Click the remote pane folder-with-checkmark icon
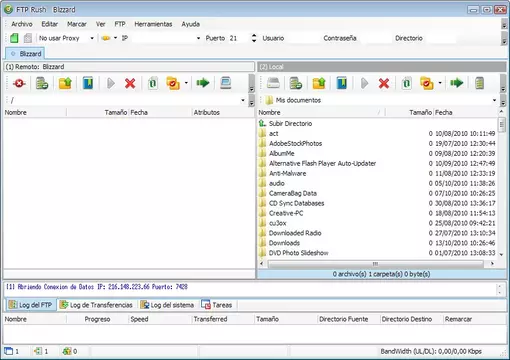The height and width of the screenshot is (360, 510). pyautogui.click(x=173, y=83)
